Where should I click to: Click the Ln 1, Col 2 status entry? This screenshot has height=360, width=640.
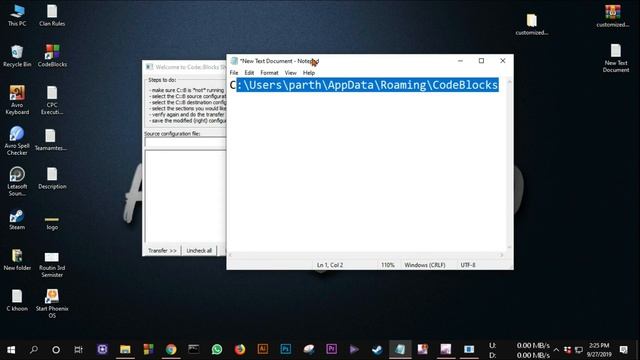(x=330, y=265)
